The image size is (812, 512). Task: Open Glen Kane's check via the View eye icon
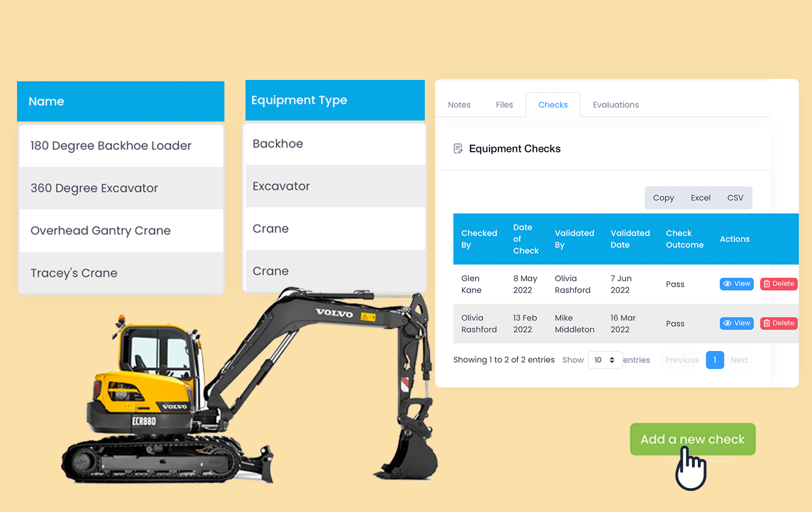(727, 283)
